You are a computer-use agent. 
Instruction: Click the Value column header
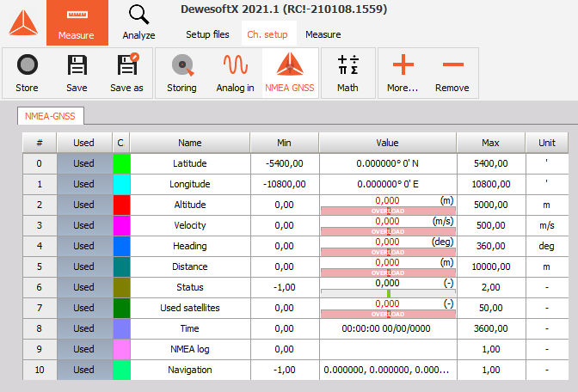(x=387, y=143)
